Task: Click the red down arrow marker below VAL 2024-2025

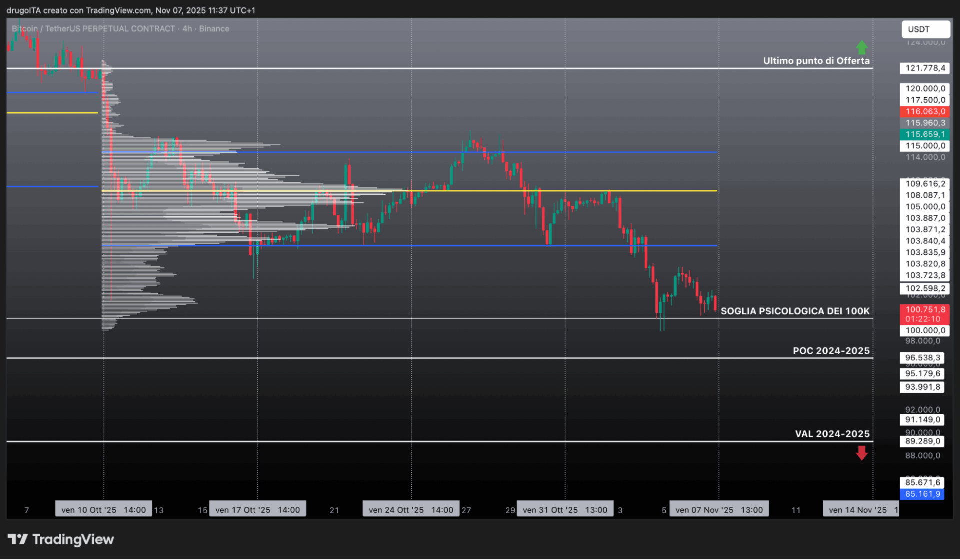Action: [x=862, y=453]
